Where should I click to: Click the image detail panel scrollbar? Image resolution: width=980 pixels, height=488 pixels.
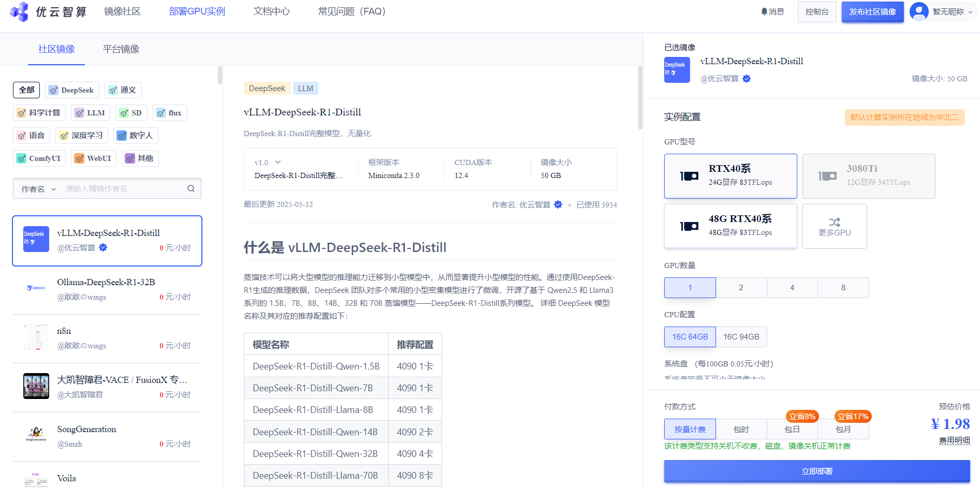click(640, 98)
